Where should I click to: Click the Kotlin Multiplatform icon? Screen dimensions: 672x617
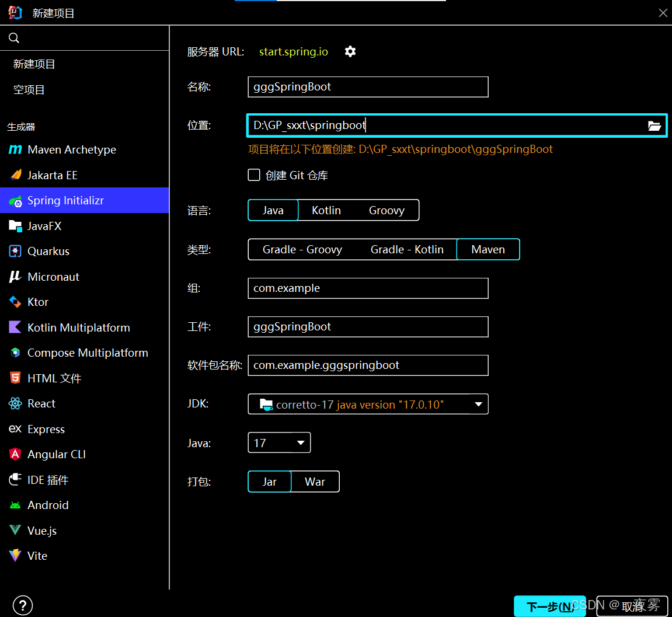15,327
